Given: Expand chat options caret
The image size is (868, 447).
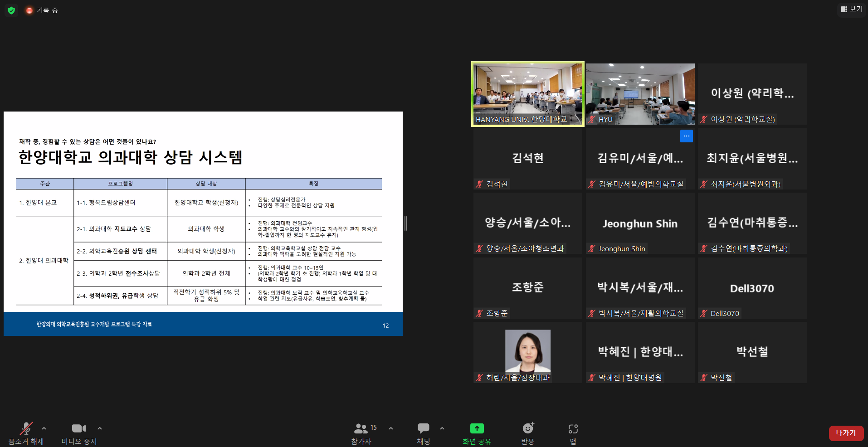Looking at the screenshot, I should [442, 428].
